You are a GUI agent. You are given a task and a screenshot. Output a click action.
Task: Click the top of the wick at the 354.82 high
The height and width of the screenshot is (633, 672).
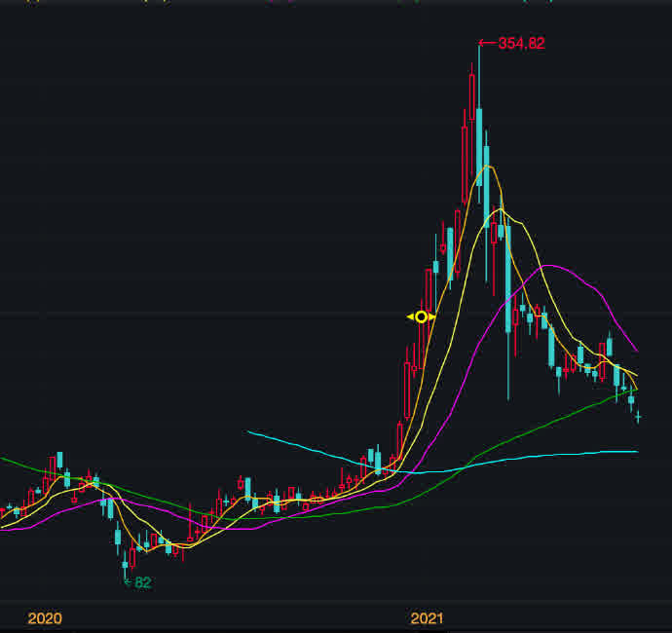click(x=479, y=45)
